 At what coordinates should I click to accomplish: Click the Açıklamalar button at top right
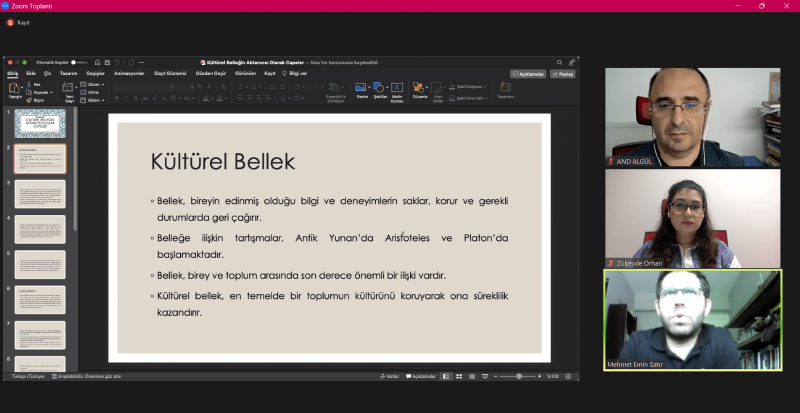[529, 73]
